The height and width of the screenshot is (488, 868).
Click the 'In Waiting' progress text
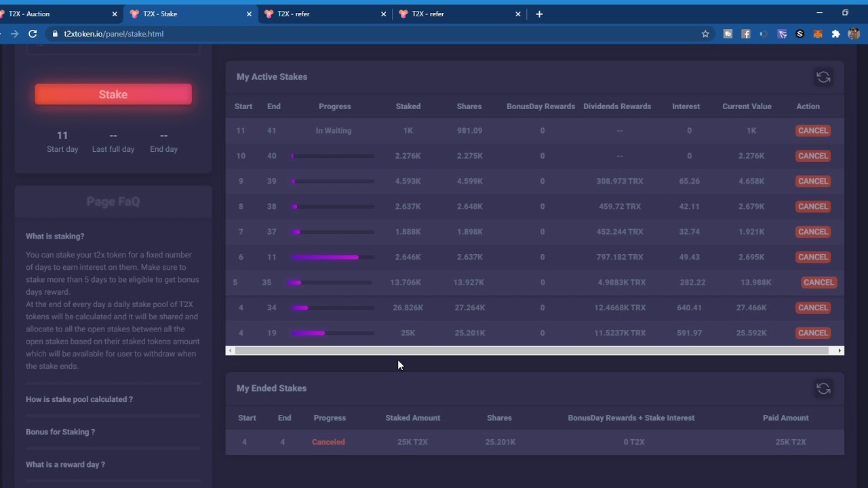(334, 131)
